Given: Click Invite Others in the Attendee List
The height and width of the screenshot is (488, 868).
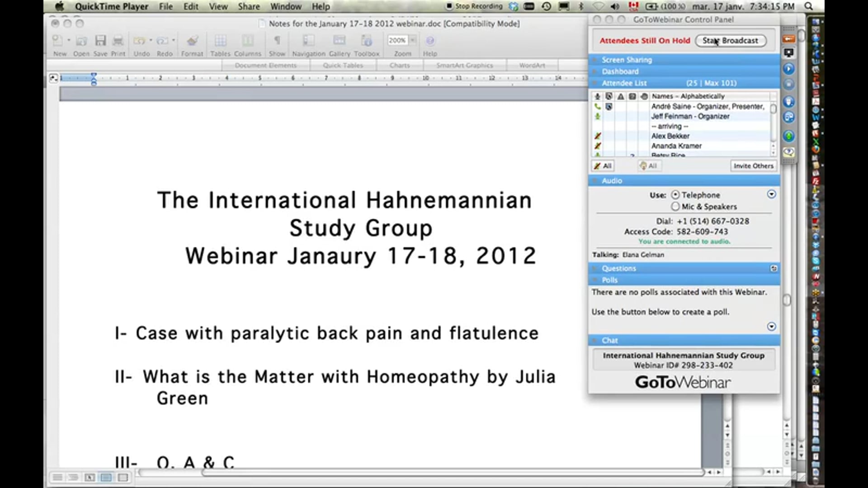Looking at the screenshot, I should [753, 166].
